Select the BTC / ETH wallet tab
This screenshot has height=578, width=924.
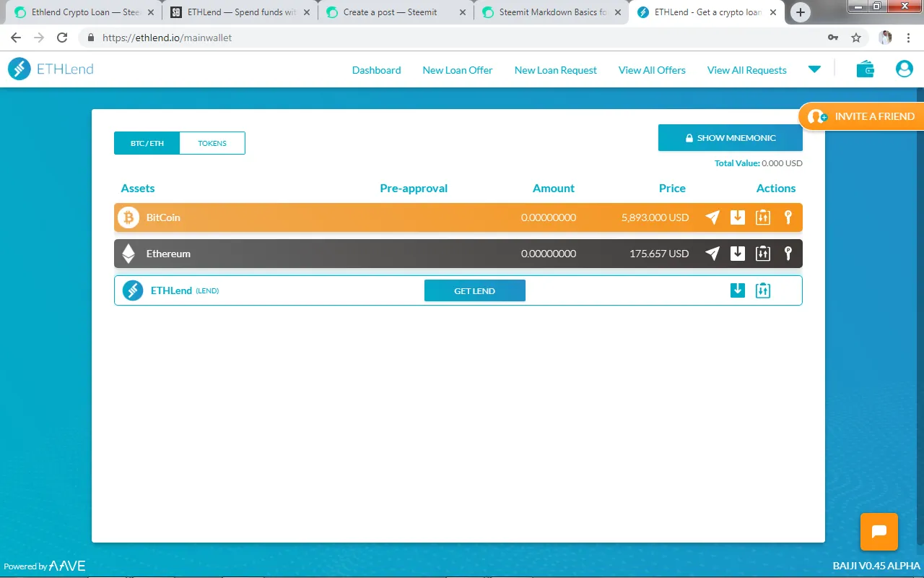147,143
